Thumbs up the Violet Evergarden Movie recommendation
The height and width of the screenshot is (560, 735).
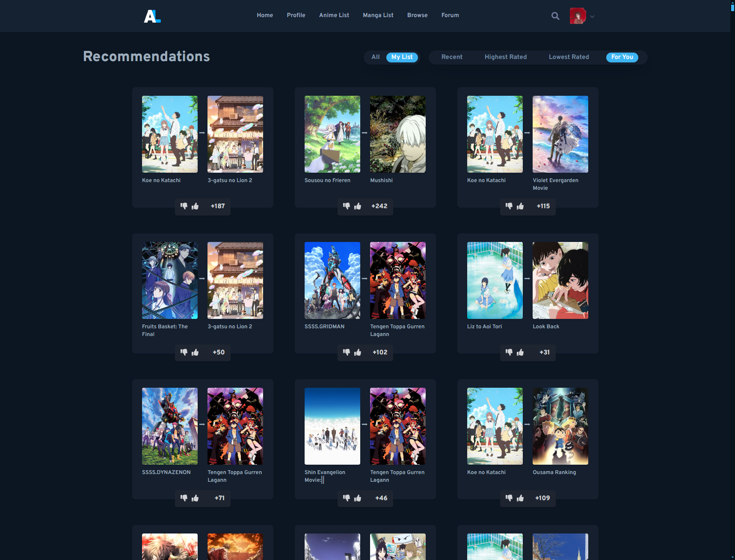pos(520,206)
